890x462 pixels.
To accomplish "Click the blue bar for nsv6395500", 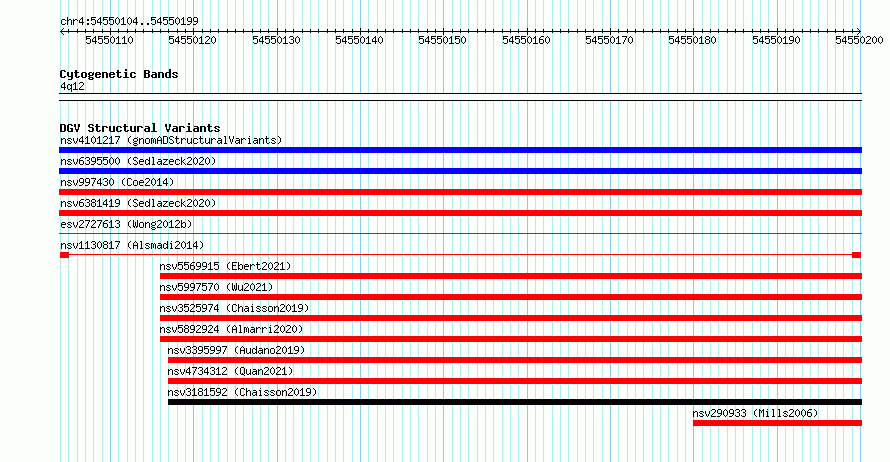I will click(460, 171).
